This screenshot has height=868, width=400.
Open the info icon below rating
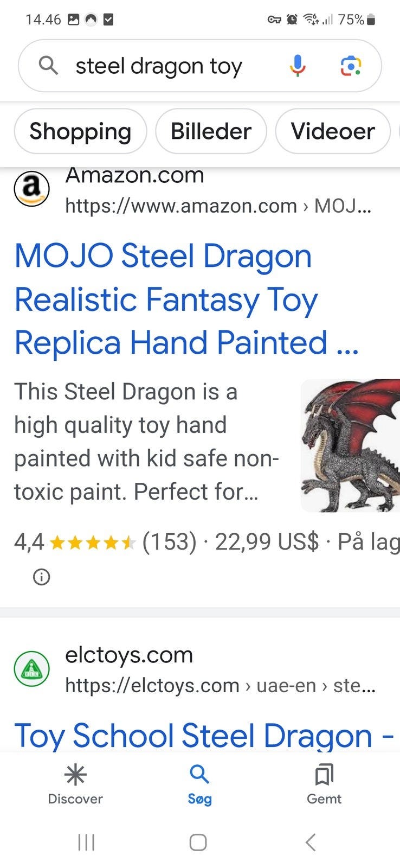42,577
